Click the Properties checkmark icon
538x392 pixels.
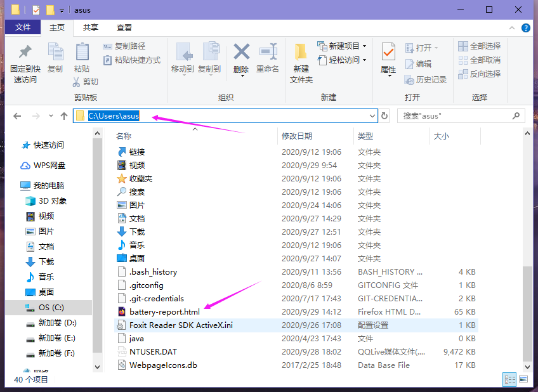tap(388, 52)
